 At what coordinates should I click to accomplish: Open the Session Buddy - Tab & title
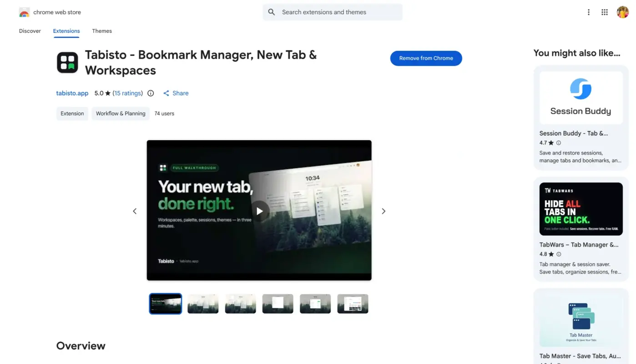tap(574, 133)
